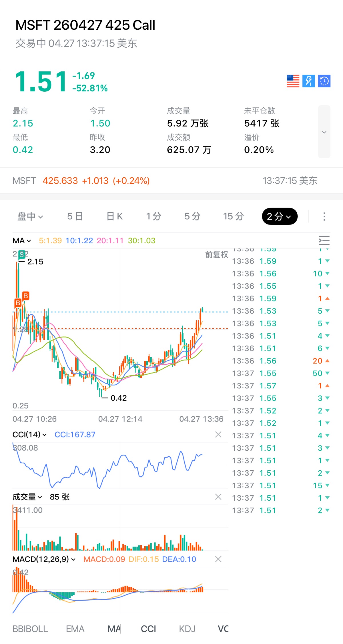Tap the MACD histogram chart

[x=120, y=590]
